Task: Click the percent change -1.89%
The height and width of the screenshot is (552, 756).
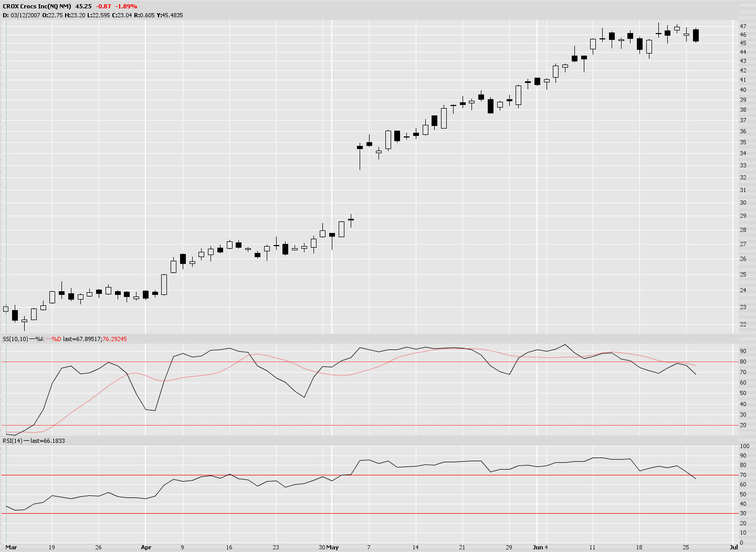Action: (x=127, y=6)
